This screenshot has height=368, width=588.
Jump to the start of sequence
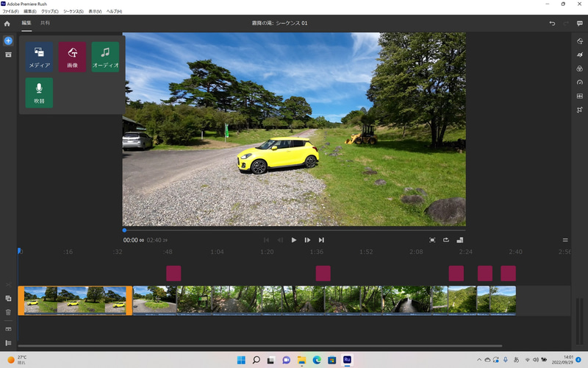[x=266, y=240]
